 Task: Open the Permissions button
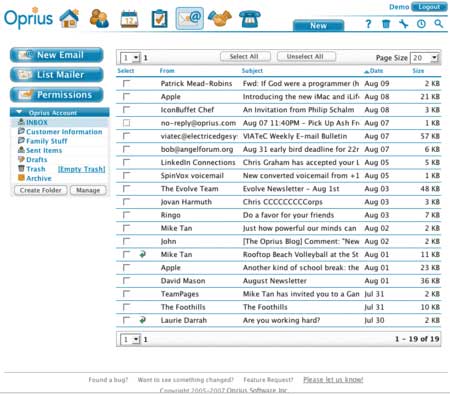pos(57,95)
